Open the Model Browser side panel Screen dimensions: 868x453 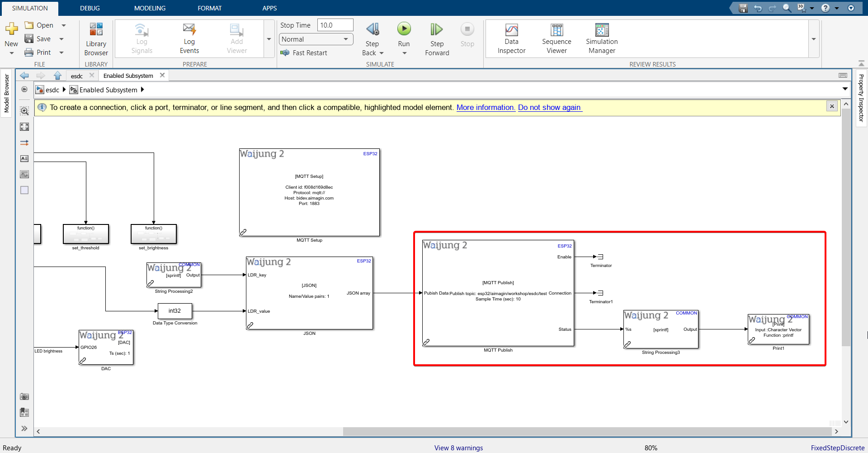[x=6, y=93]
